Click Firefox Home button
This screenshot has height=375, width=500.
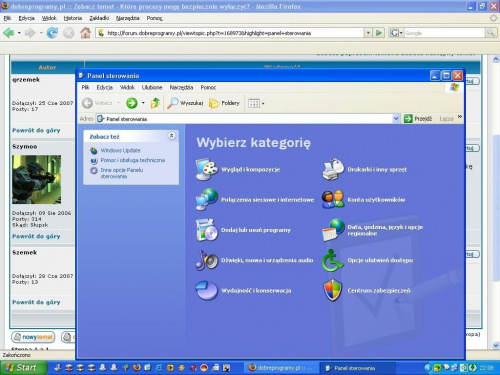click(85, 33)
